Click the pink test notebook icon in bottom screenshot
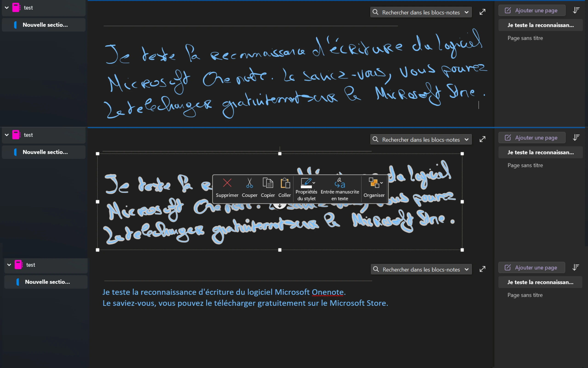The width and height of the screenshot is (588, 368). coord(19,264)
